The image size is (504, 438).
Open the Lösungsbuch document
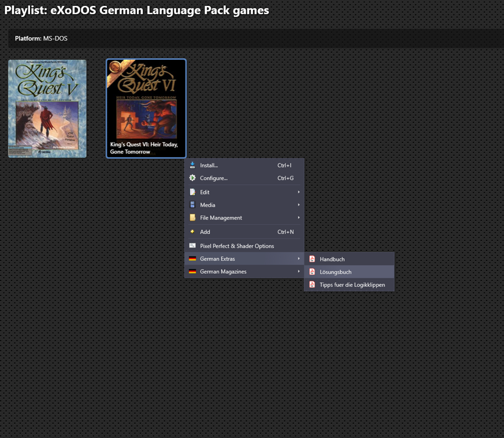[x=349, y=272]
